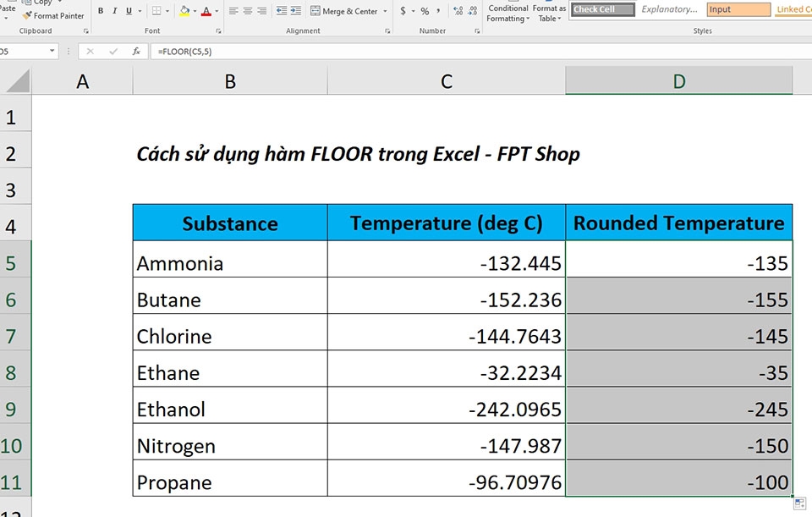Toggle italic formatting
The width and height of the screenshot is (812, 517).
coord(114,11)
